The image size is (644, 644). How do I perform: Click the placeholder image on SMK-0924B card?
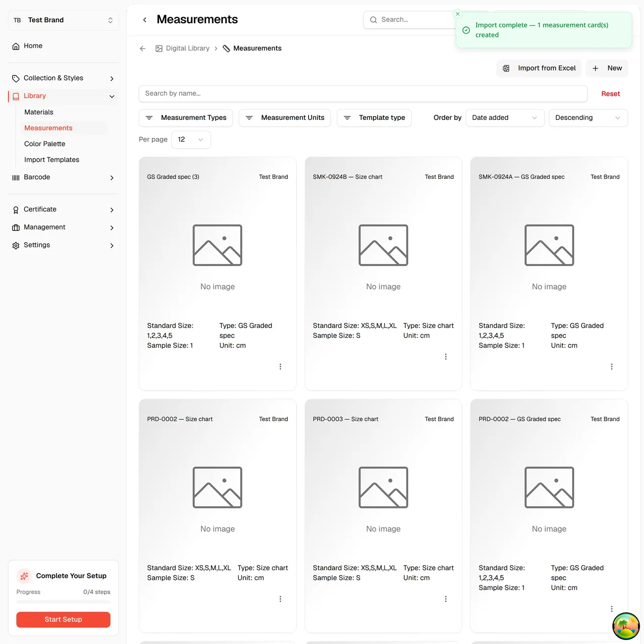383,245
